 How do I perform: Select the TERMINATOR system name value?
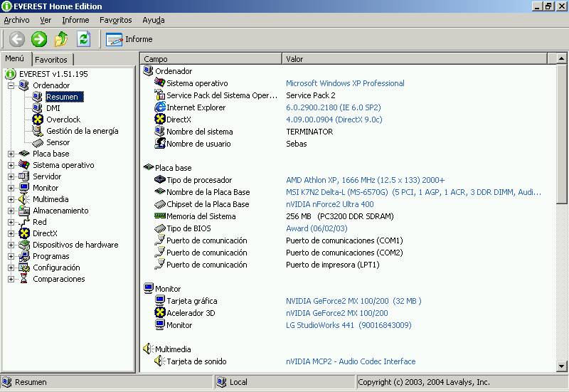(309, 132)
